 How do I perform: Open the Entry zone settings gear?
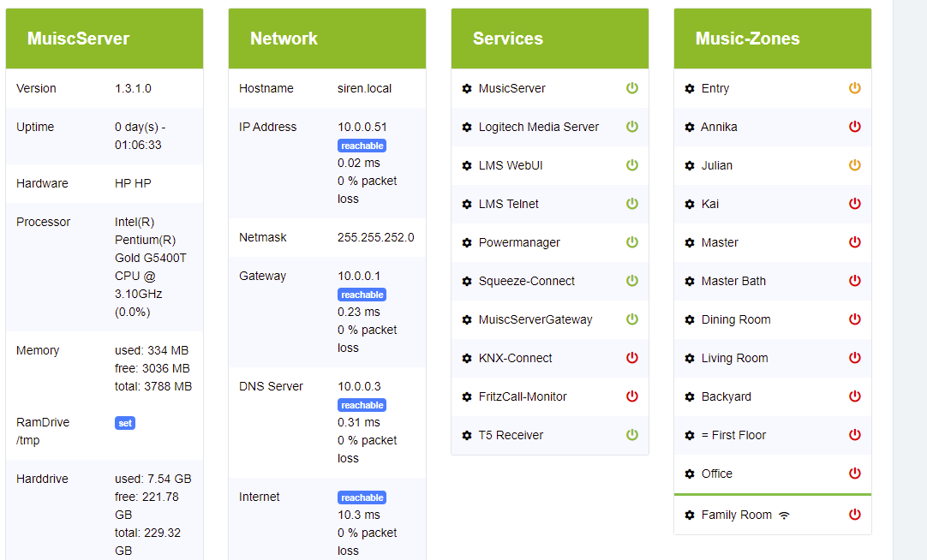point(690,88)
